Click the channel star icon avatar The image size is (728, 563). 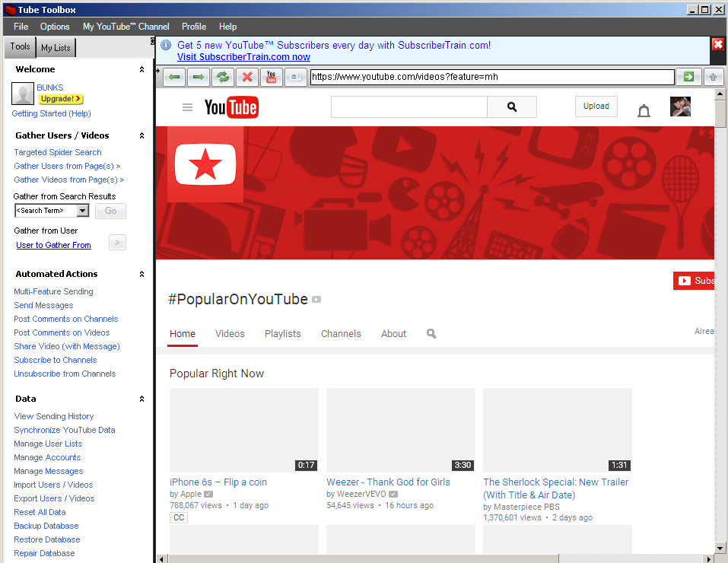click(x=205, y=164)
